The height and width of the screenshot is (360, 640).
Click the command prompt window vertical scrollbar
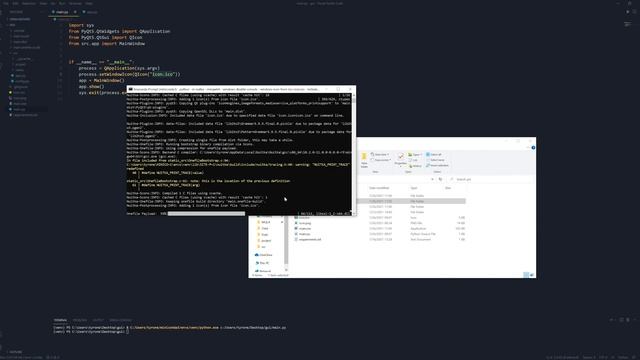[x=353, y=153]
